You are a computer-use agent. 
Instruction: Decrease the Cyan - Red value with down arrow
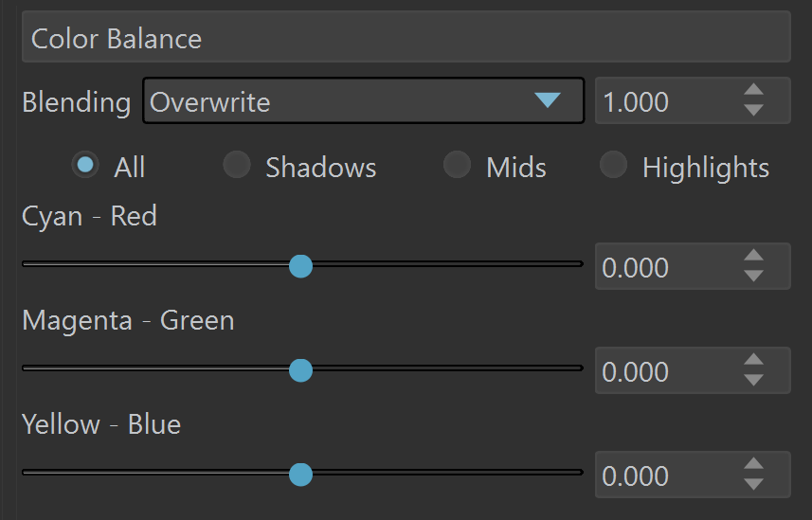(x=753, y=276)
